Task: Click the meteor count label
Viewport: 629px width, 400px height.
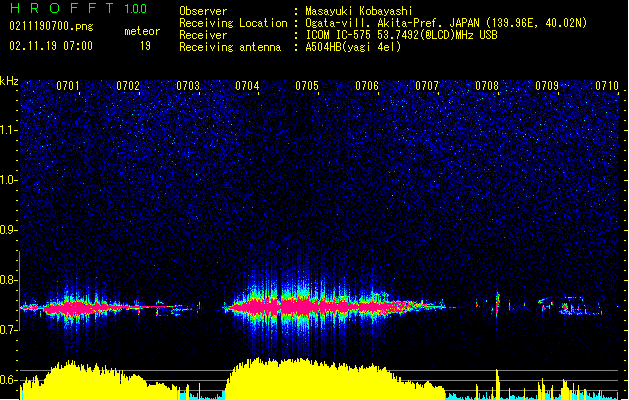Action: 142,31
